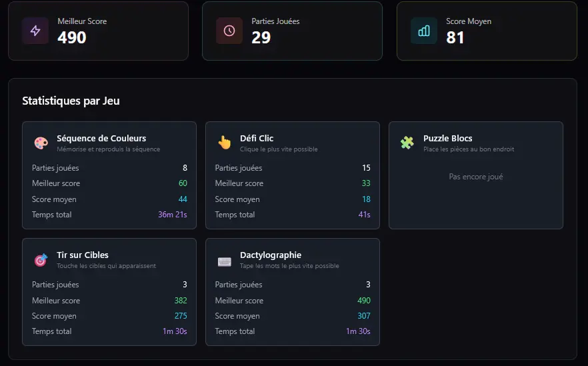The image size is (588, 366).
Task: Click the Meilleur Score value 490 at top
Action: [x=72, y=38]
